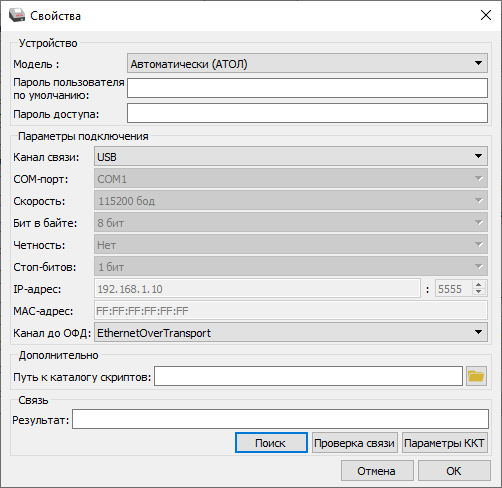Click the folder browse icon for scripts path
The image size is (502, 488).
[x=476, y=376]
